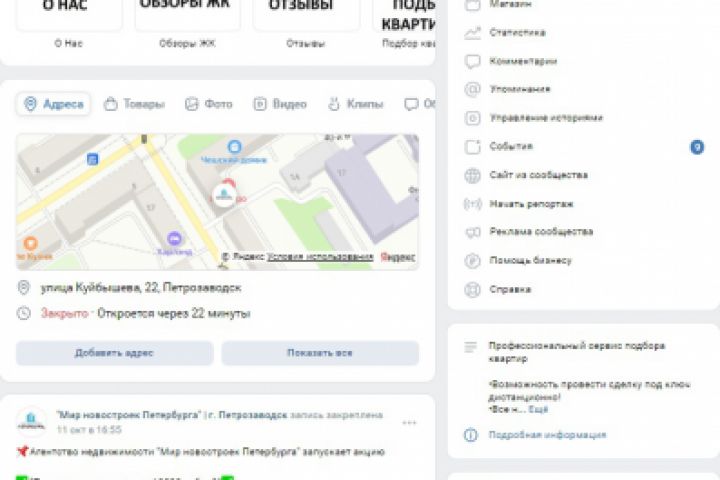Image resolution: width=720 pixels, height=480 pixels.
Task: Start broadcast via Начать репортаж icon
Action: 472,204
